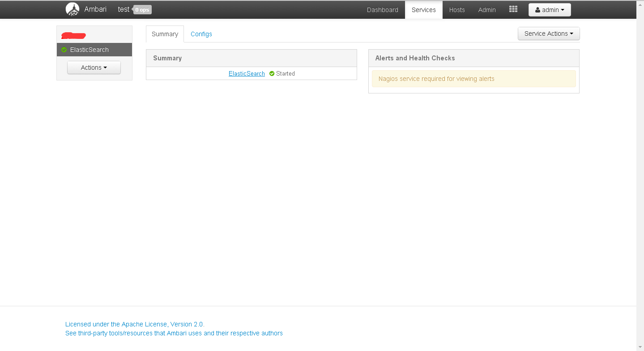
Task: Click the Ambari brand name
Action: coord(95,9)
